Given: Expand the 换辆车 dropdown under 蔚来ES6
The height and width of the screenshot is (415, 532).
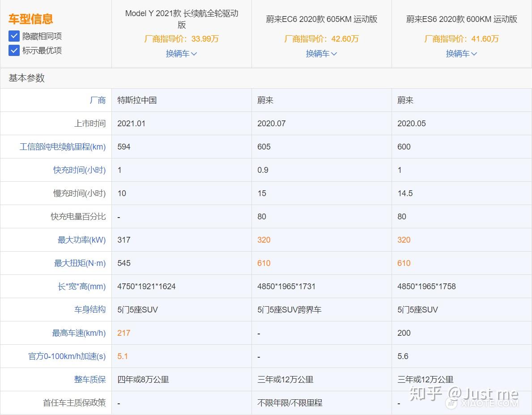Looking at the screenshot, I should pos(461,53).
